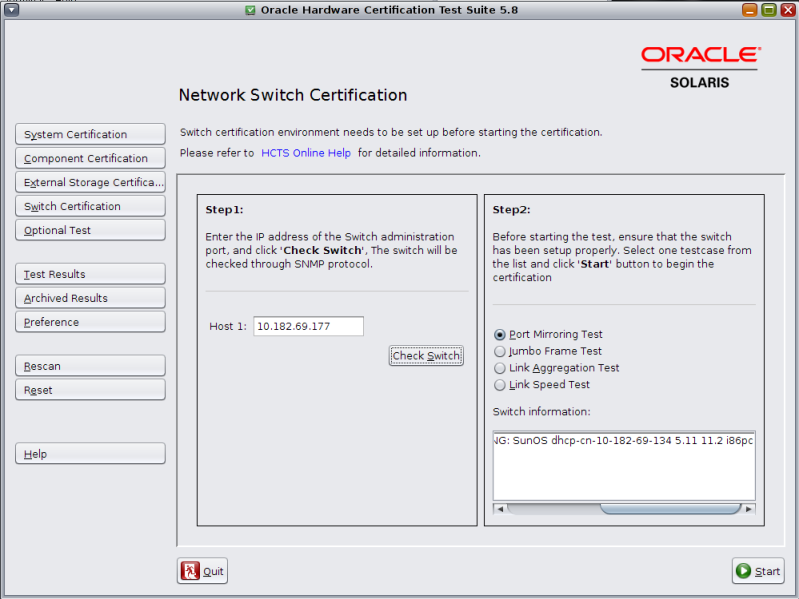
Task: Click the green Start play icon
Action: pyautogui.click(x=743, y=571)
